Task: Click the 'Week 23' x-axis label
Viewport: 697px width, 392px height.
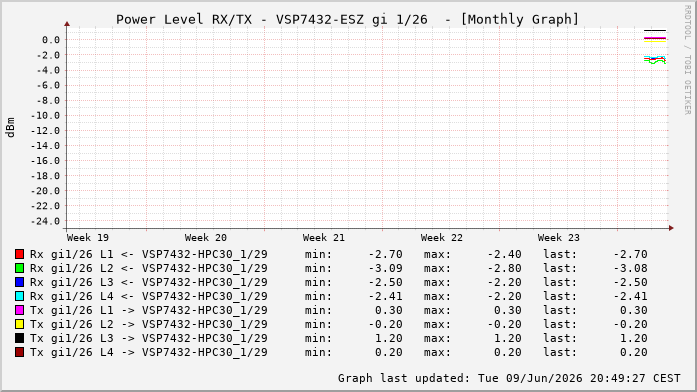Action: [x=559, y=238]
